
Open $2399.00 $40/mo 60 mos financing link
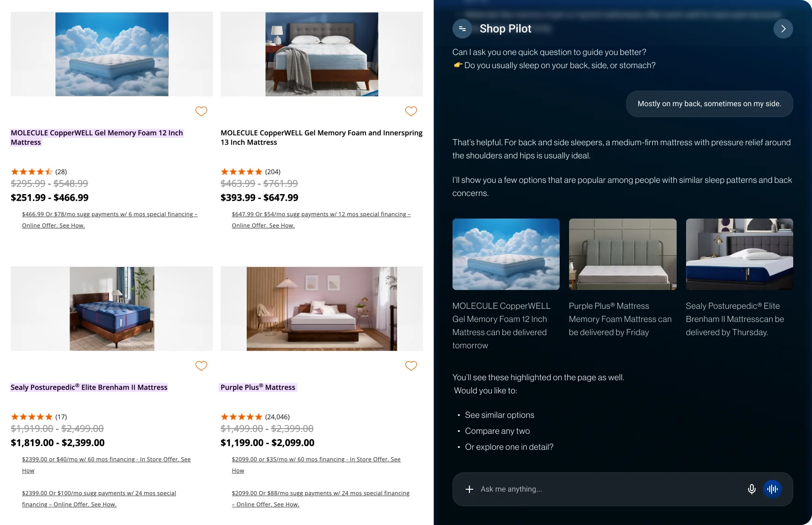coord(106,465)
